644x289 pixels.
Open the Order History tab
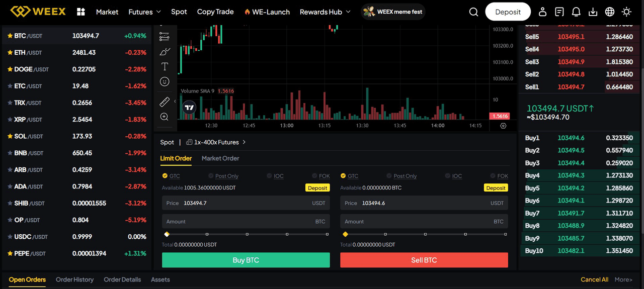(x=74, y=279)
